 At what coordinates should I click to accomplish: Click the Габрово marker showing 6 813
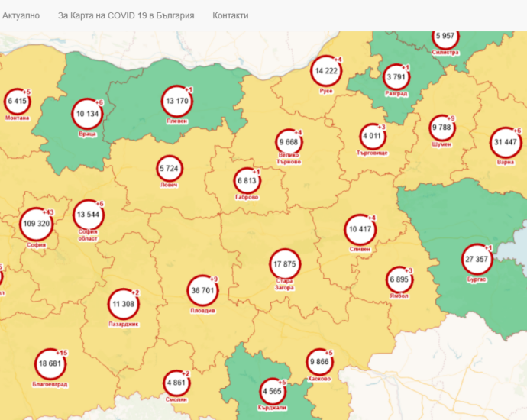tap(247, 181)
